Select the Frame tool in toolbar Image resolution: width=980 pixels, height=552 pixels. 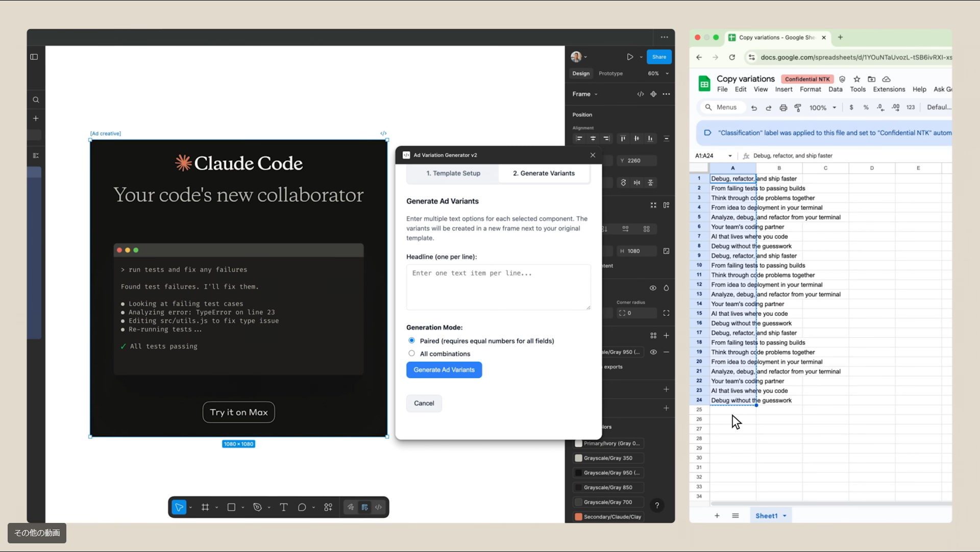pos(205,507)
